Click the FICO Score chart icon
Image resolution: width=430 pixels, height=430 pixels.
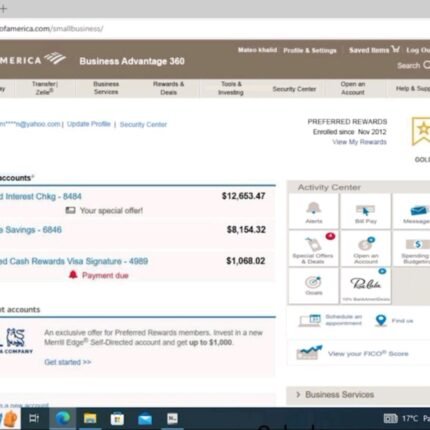(309, 353)
